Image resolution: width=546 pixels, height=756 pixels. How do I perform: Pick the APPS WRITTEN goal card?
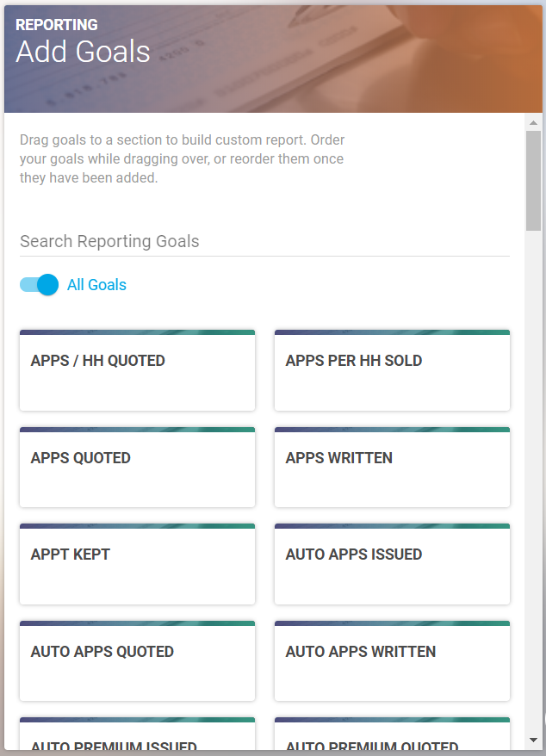pyautogui.click(x=392, y=468)
